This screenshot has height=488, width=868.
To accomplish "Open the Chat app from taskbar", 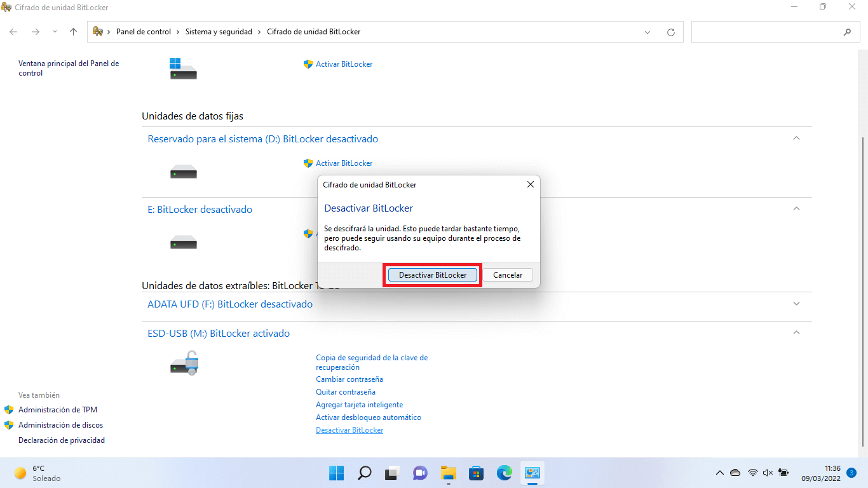I will (x=420, y=473).
